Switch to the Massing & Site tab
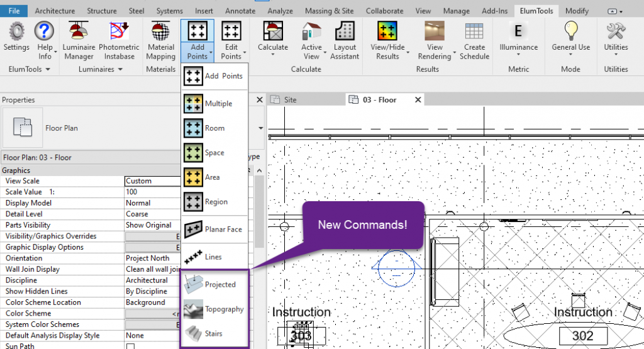Viewport: 644px width, 349px height. [x=329, y=11]
